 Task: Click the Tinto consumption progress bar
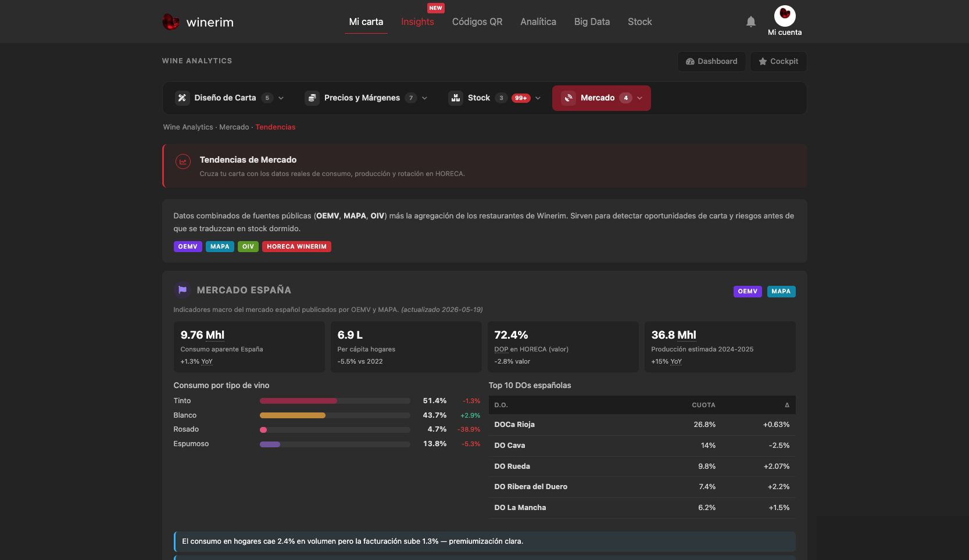pyautogui.click(x=335, y=401)
